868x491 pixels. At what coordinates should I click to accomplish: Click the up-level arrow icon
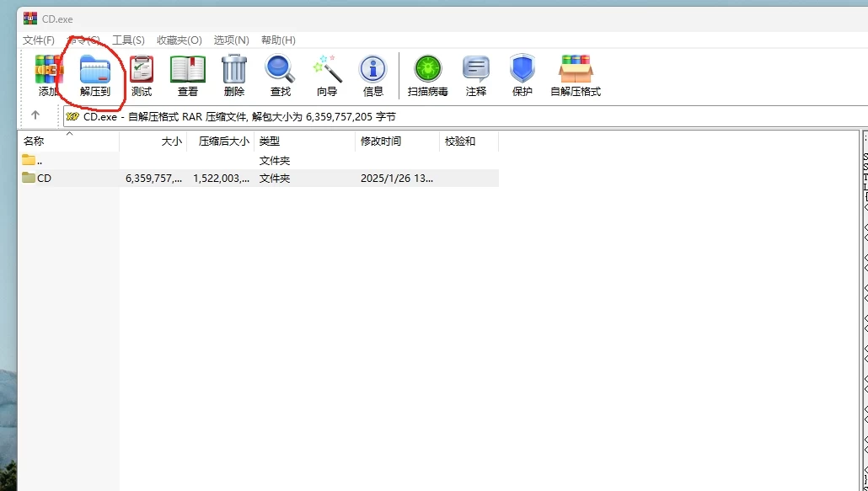click(x=37, y=116)
